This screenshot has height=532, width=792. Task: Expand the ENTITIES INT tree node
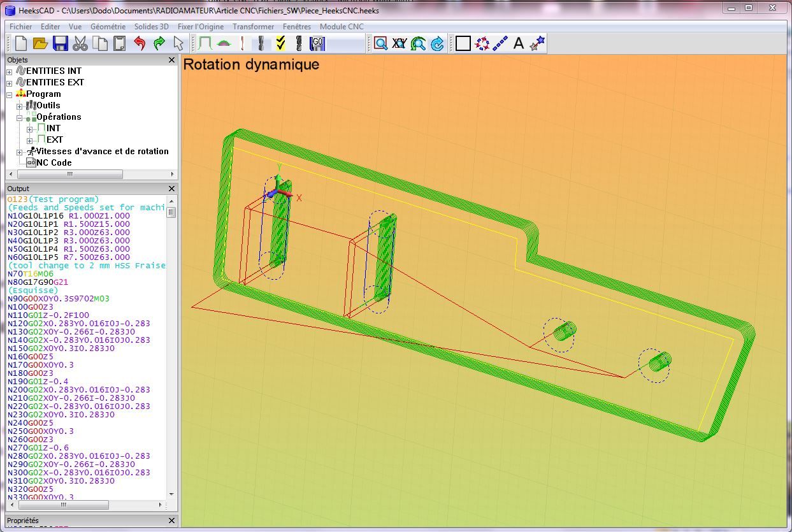coord(9,71)
